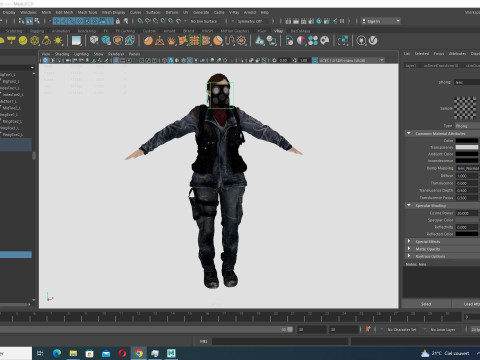Image resolution: width=480 pixels, height=360 pixels.
Task: Click the half-colored sphere material shelf icon
Action: tap(302, 41)
